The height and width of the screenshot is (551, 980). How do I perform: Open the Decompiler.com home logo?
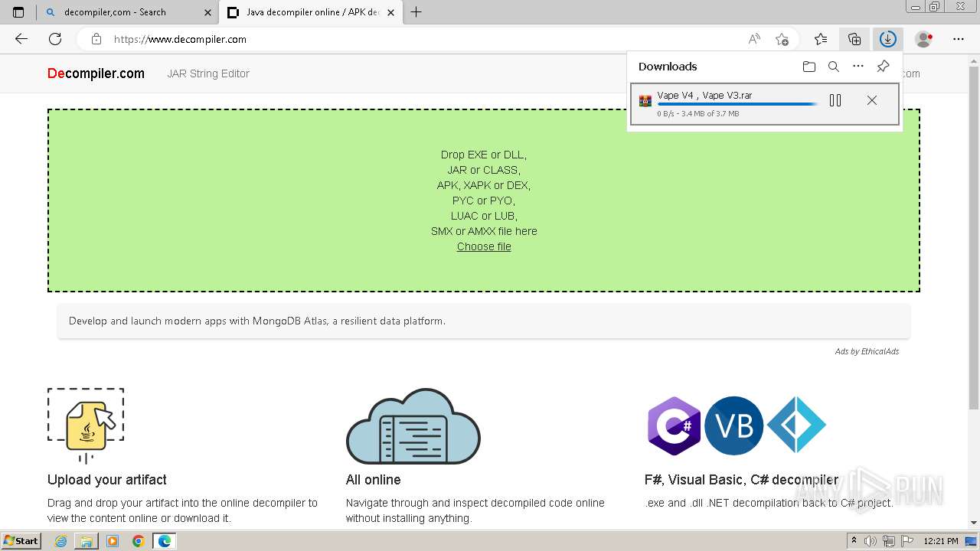point(96,73)
